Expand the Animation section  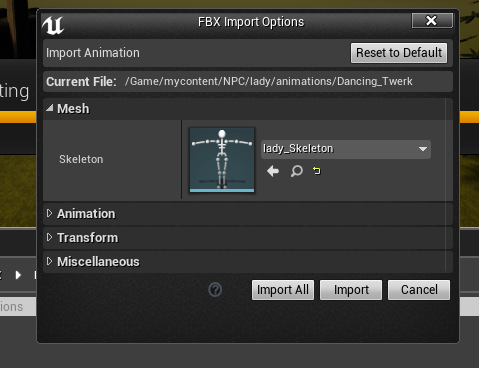tap(50, 213)
